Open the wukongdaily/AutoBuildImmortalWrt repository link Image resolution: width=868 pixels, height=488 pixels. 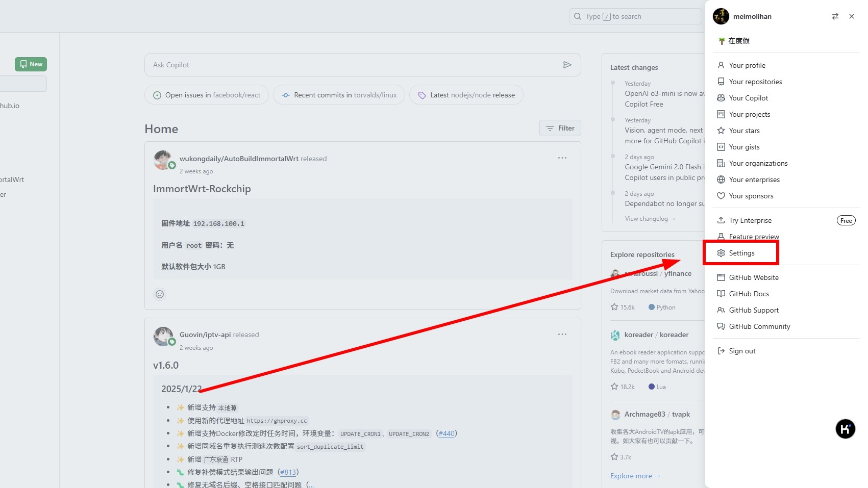pos(239,159)
